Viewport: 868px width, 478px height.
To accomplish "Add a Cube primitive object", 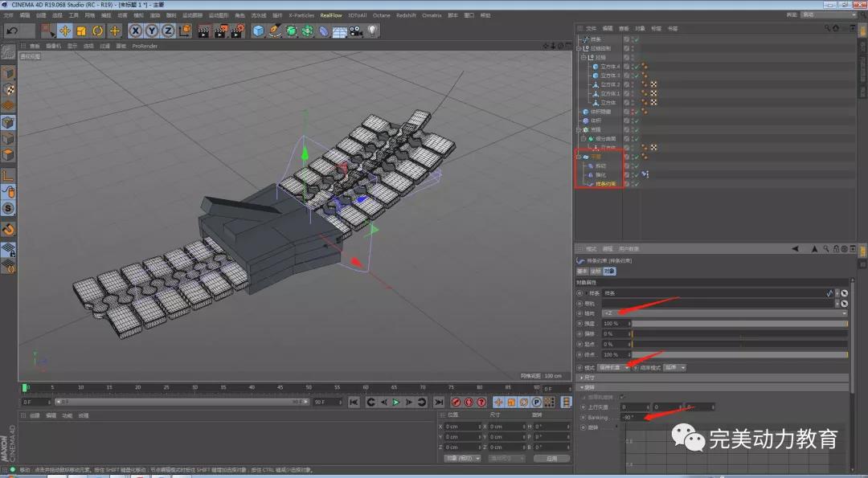I will [x=258, y=31].
